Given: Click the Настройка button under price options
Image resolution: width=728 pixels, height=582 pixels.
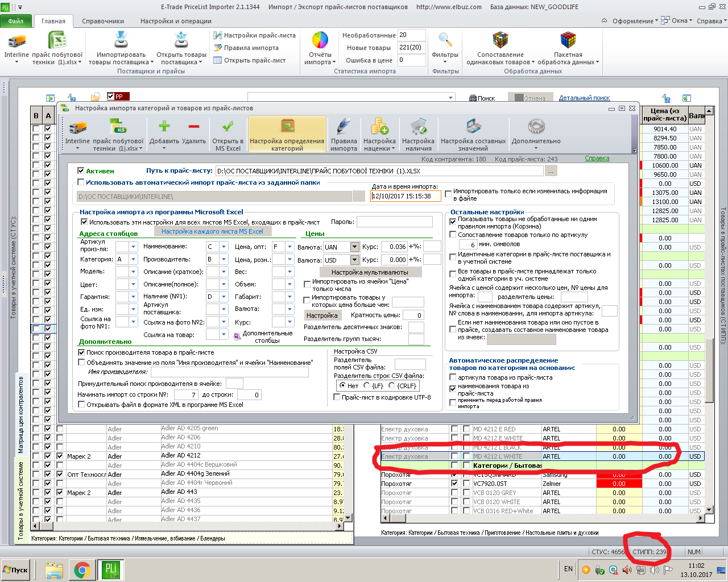Looking at the screenshot, I should (x=322, y=315).
